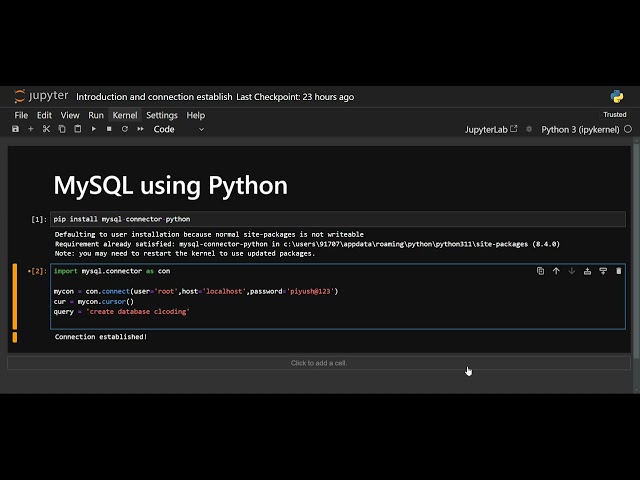Cut selected cell with scissors icon
This screenshot has width=640, height=480.
(46, 129)
